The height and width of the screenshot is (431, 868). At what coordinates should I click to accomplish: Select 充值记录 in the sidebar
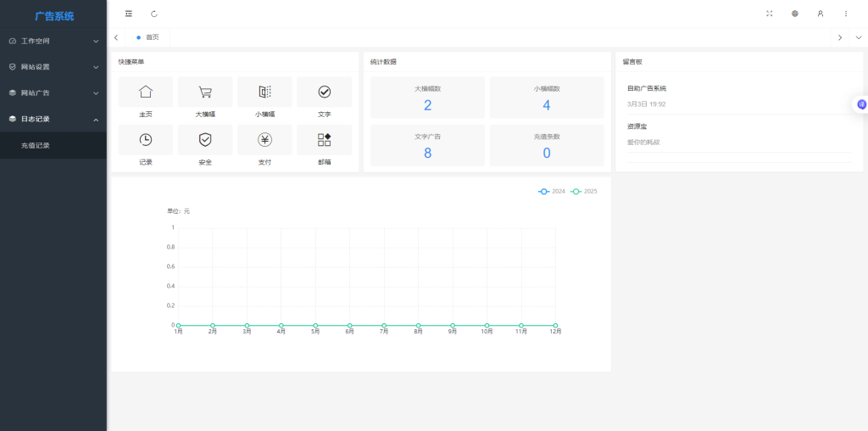tap(36, 146)
